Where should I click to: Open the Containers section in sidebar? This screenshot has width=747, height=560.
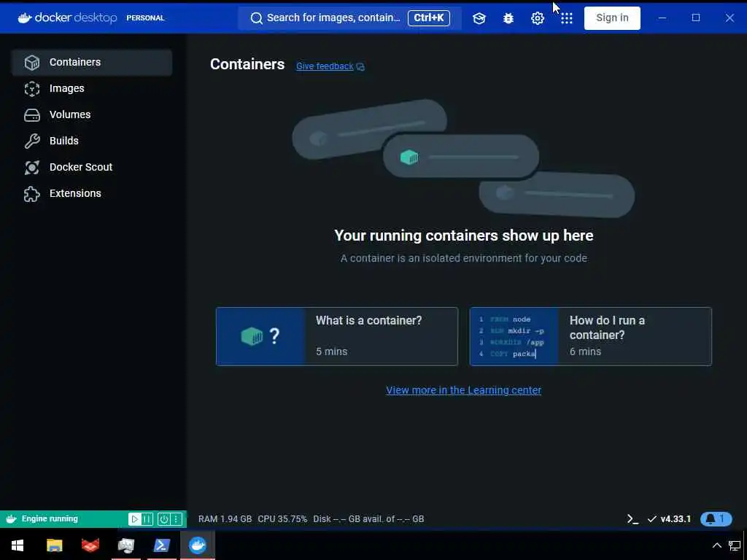(x=92, y=63)
